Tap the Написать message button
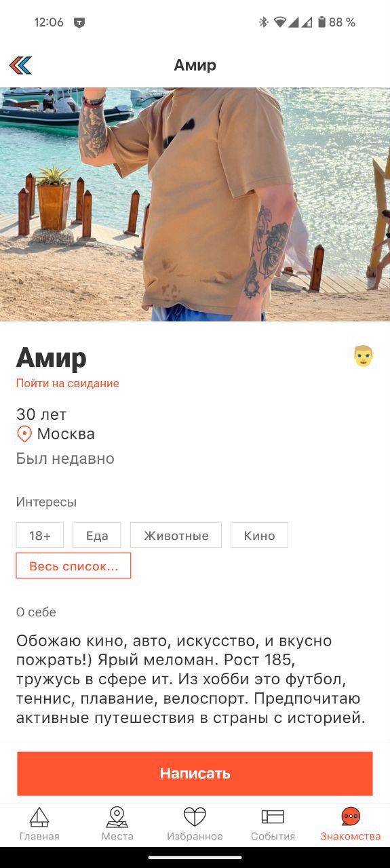The height and width of the screenshot is (868, 390). [195, 773]
